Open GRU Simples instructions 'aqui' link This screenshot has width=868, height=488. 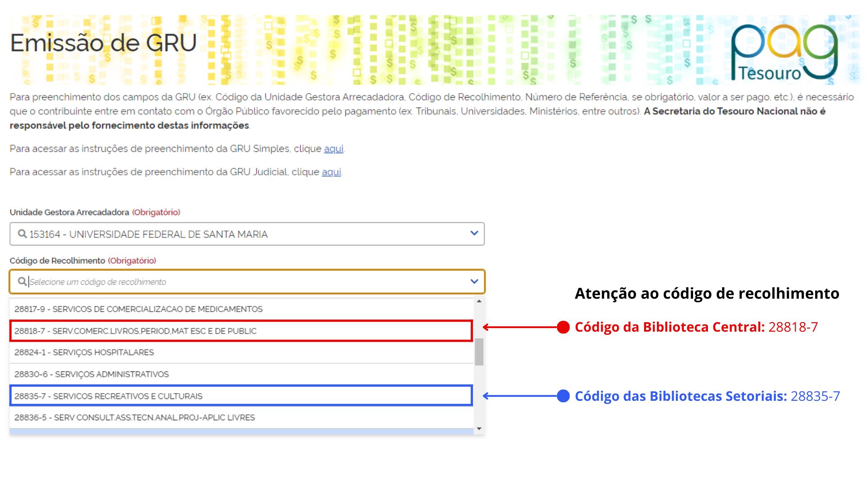tap(333, 149)
